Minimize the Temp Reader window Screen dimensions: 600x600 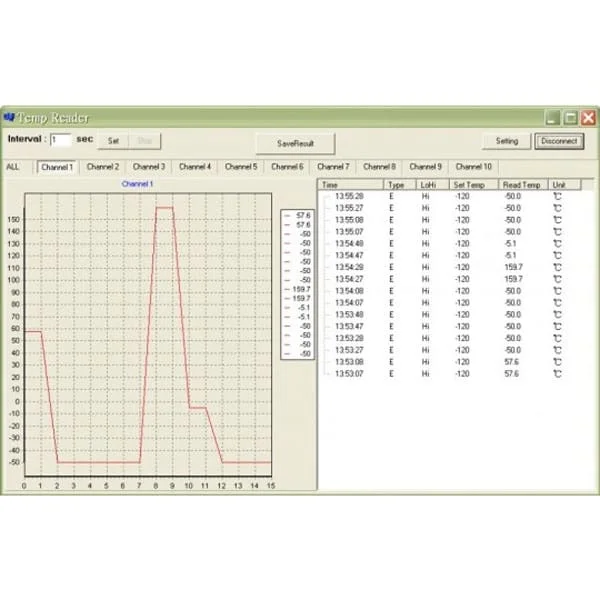(x=553, y=117)
